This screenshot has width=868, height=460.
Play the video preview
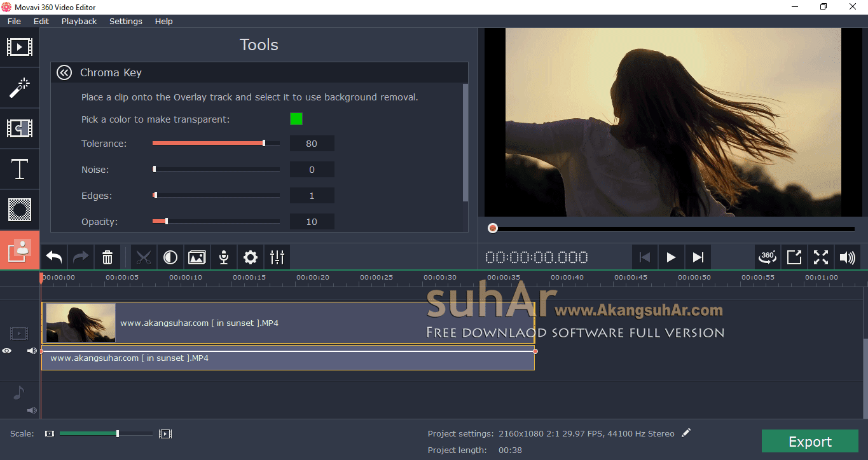tap(671, 257)
